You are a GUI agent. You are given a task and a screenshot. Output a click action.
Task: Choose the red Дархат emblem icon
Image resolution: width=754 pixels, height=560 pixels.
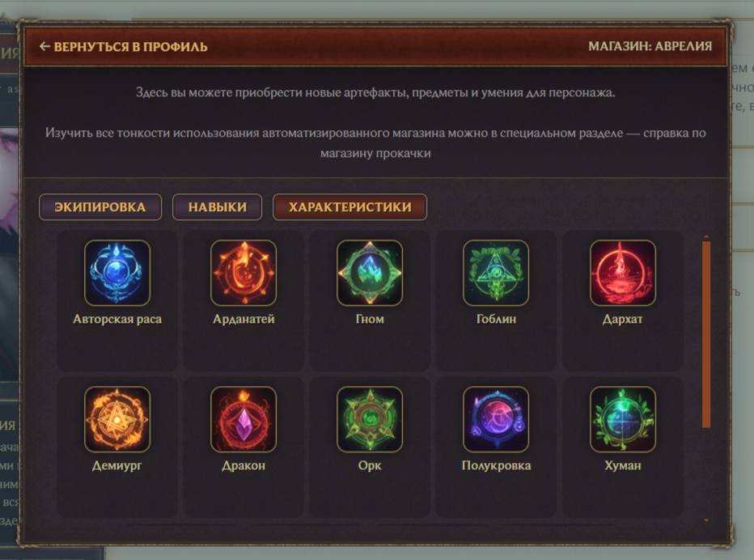(x=623, y=273)
